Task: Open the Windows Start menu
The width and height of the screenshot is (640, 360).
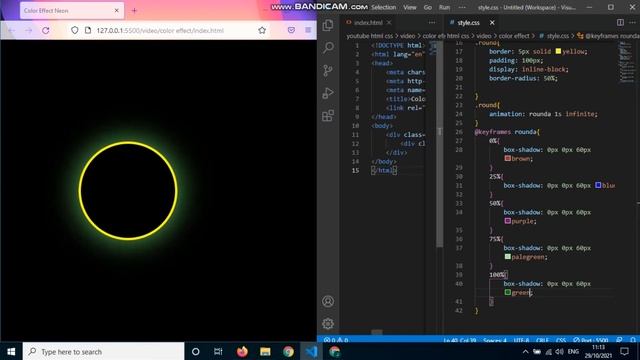Action: [11, 351]
